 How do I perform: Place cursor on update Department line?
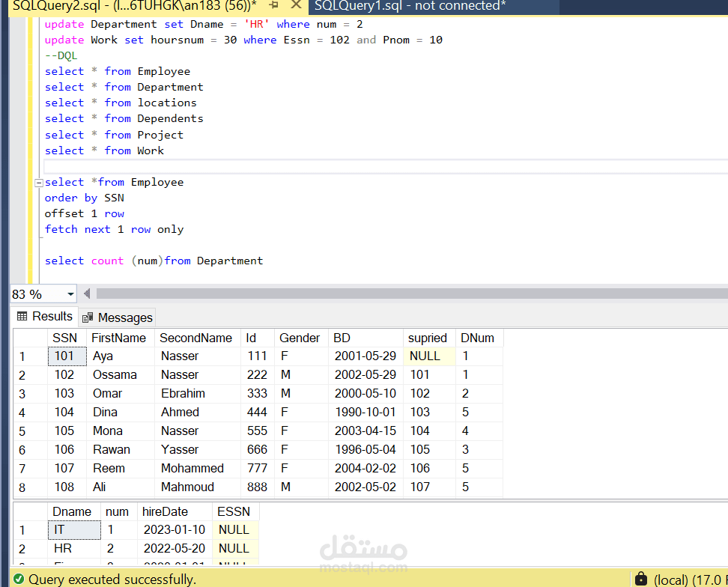coord(204,24)
